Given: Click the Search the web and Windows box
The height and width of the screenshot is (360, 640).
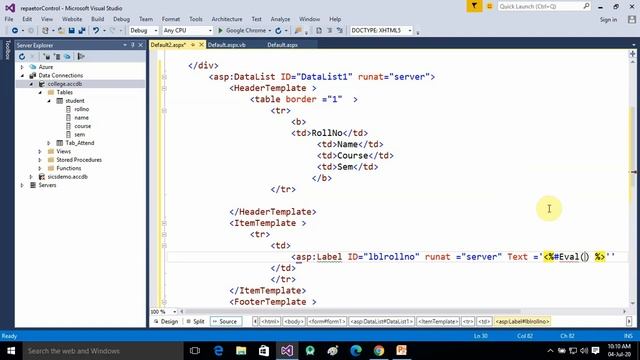Looking at the screenshot, I should 102,351.
